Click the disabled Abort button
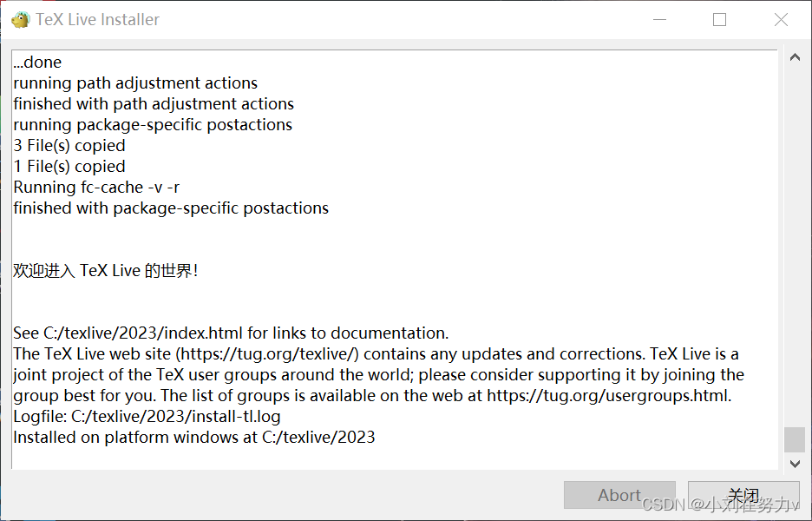 pos(619,495)
